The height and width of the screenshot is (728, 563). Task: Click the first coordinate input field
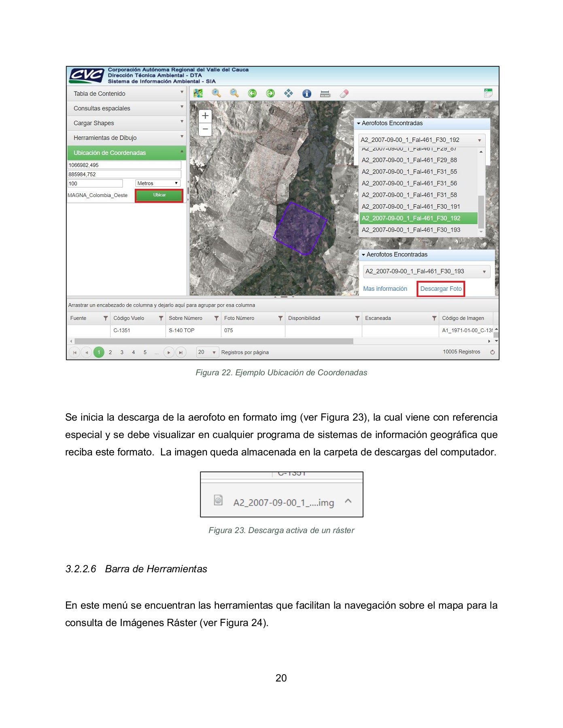(124, 165)
